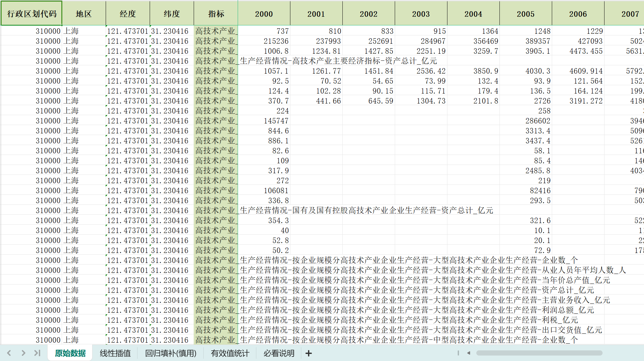Screen dimensions: 644x361
Task: Select the 指标 column header cell
Action: [216, 14]
